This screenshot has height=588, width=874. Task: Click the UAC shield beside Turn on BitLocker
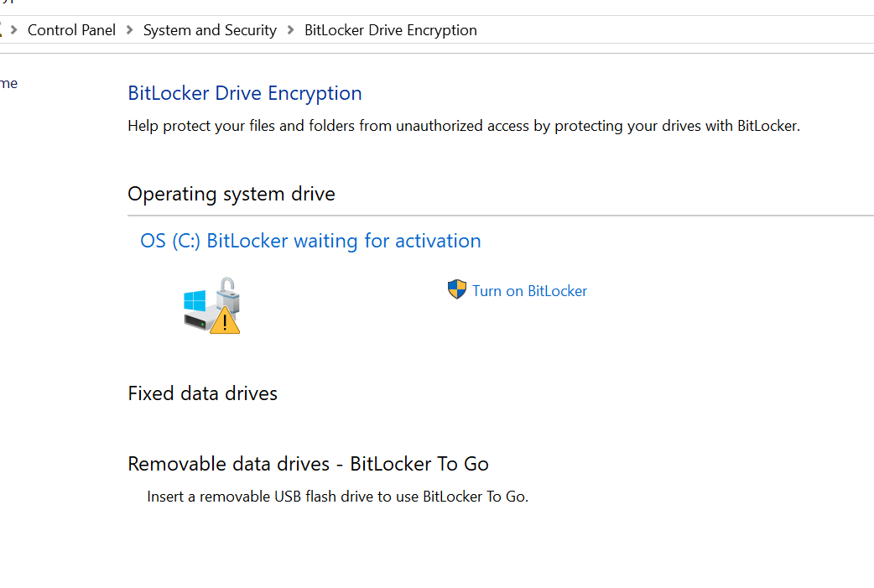click(x=456, y=289)
